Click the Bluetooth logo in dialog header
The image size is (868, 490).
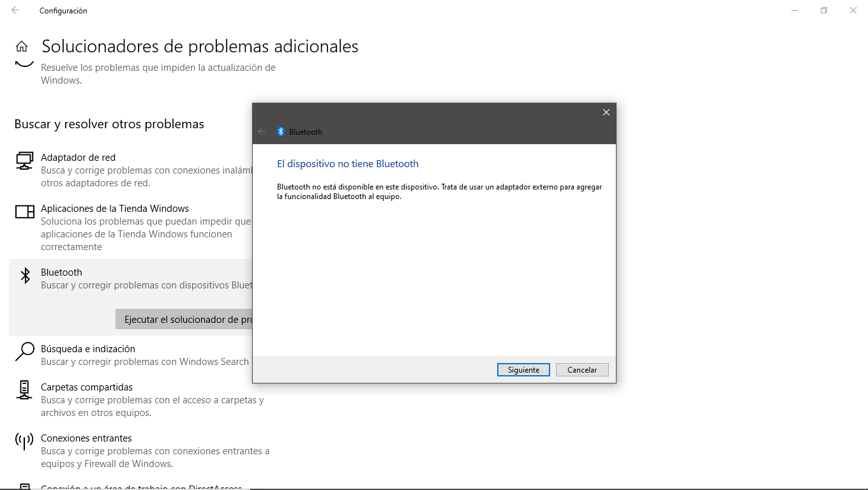tap(280, 131)
